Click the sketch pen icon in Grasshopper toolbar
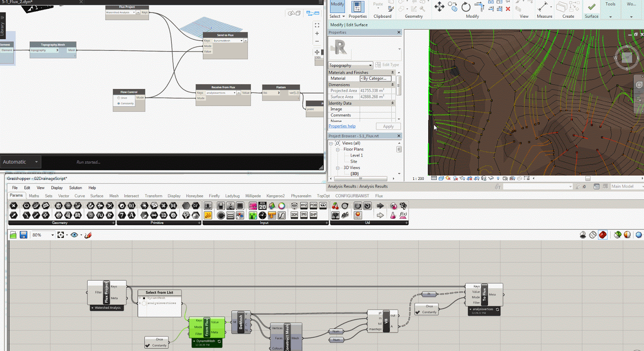The image size is (644, 351). [88, 235]
